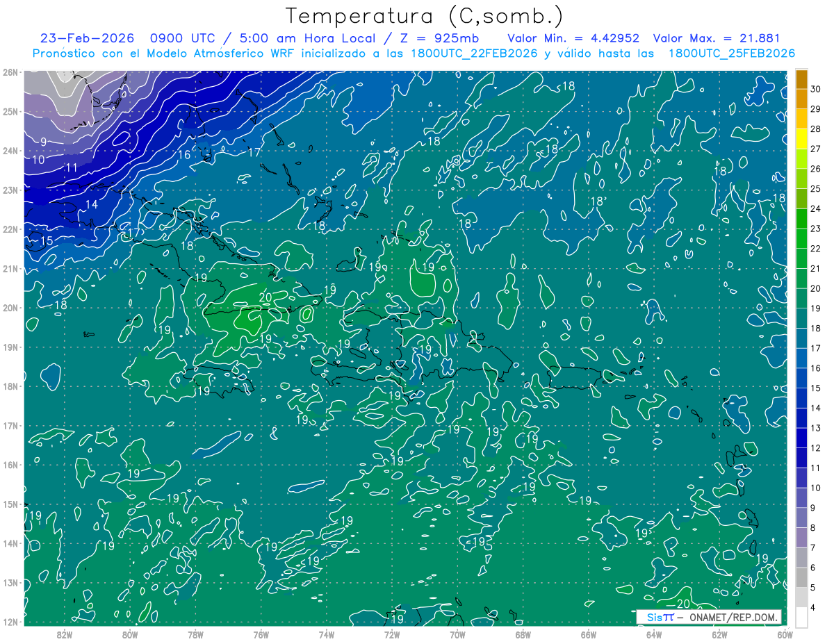Click the "72W" longitude axis label
Image resolution: width=834 pixels, height=644 pixels.
coord(392,634)
